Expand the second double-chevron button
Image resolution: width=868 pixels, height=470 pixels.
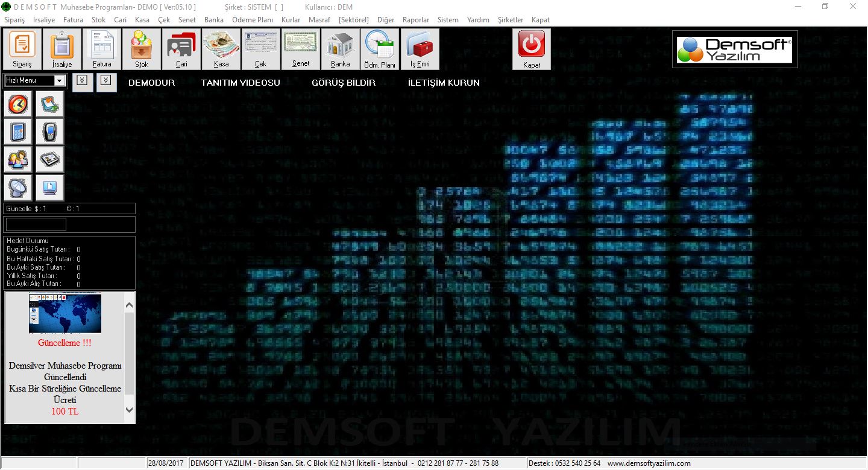[107, 81]
